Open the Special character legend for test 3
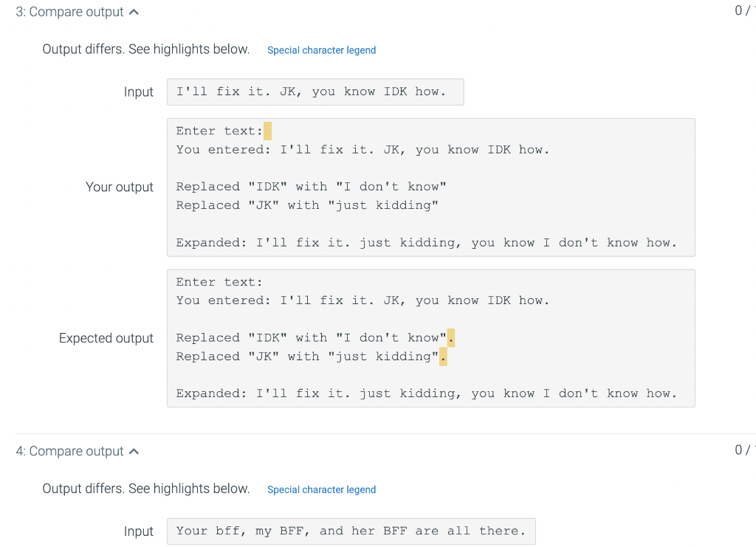756x547 pixels. coord(321,49)
